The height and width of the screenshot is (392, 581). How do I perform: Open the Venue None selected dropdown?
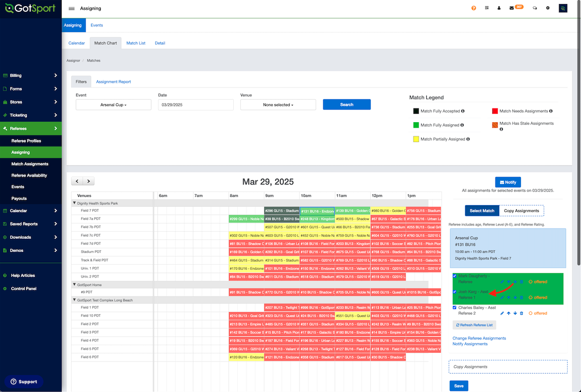(x=278, y=105)
